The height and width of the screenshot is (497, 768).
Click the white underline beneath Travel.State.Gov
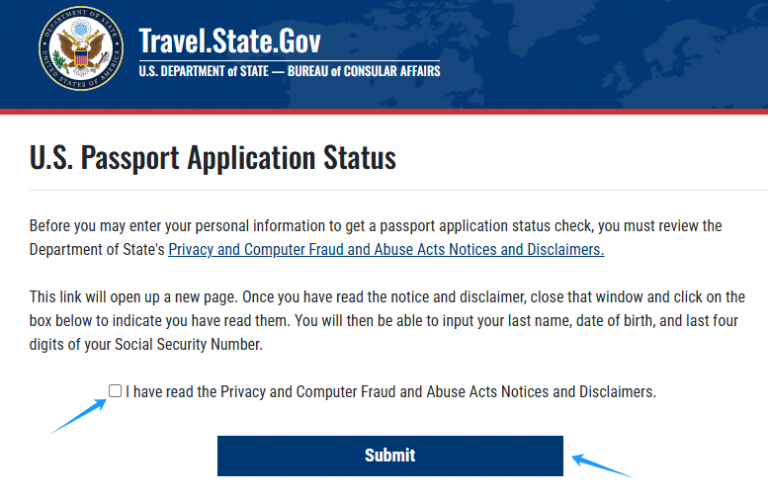(x=289, y=61)
